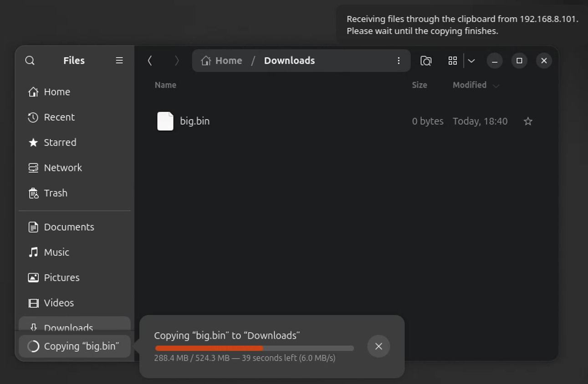The height and width of the screenshot is (384, 588).
Task: Go back using the left arrow
Action: pos(150,61)
